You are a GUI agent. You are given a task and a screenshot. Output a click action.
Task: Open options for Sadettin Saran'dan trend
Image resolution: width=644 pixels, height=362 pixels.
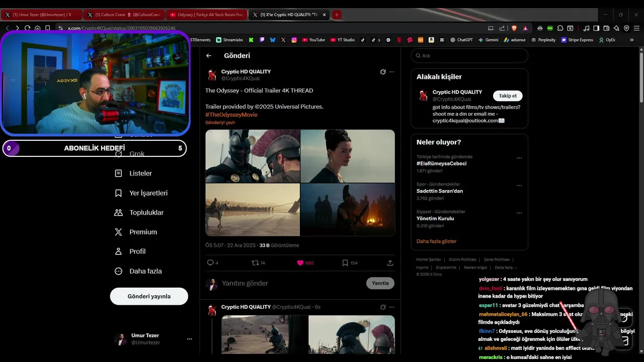(x=519, y=186)
